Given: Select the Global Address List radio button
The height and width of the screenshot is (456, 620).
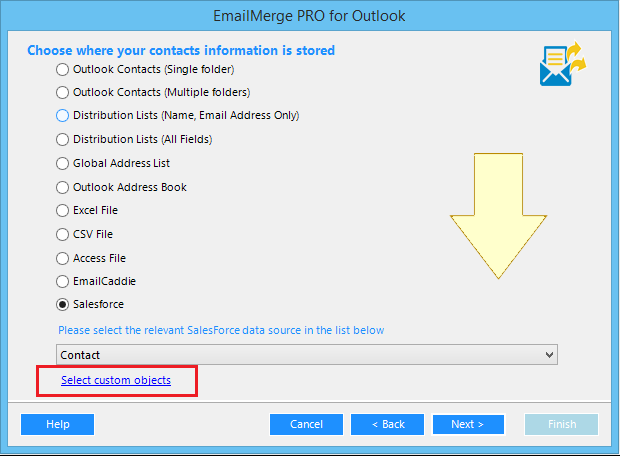Looking at the screenshot, I should click(x=63, y=163).
